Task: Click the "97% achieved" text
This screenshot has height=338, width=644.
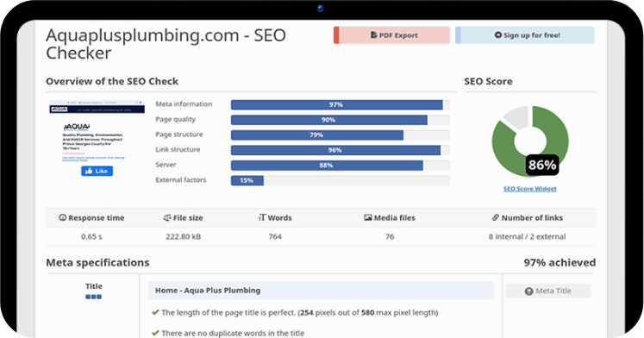Action: pyautogui.click(x=560, y=262)
